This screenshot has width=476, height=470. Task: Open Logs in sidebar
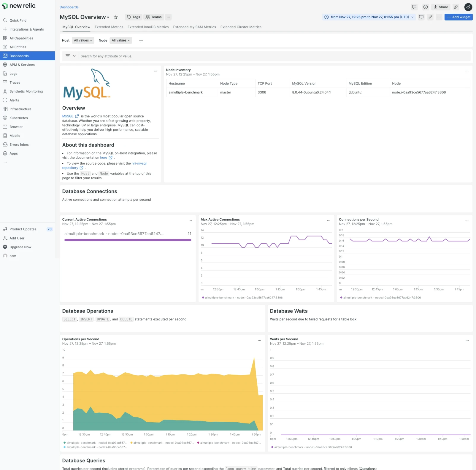(x=13, y=74)
